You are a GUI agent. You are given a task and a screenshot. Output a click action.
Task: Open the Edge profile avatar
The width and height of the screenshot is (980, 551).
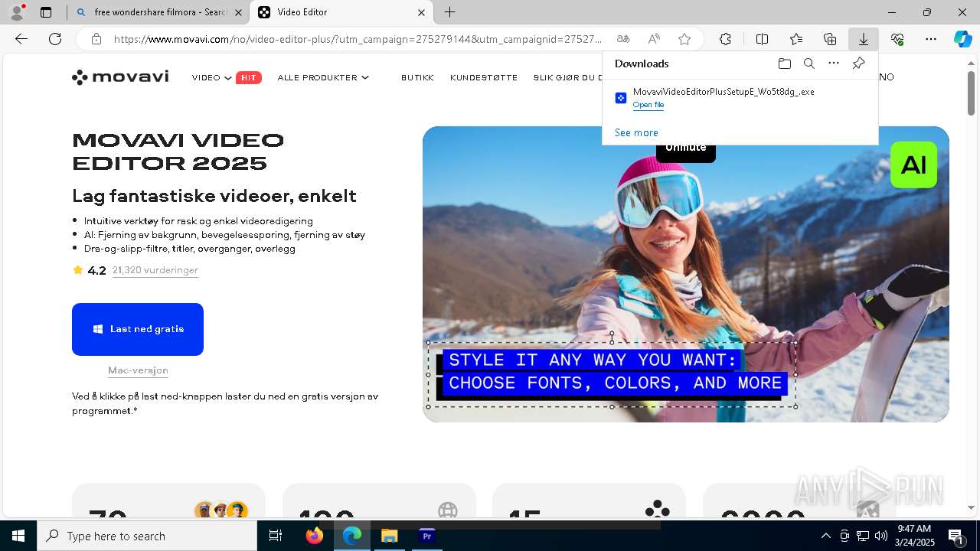click(x=17, y=12)
